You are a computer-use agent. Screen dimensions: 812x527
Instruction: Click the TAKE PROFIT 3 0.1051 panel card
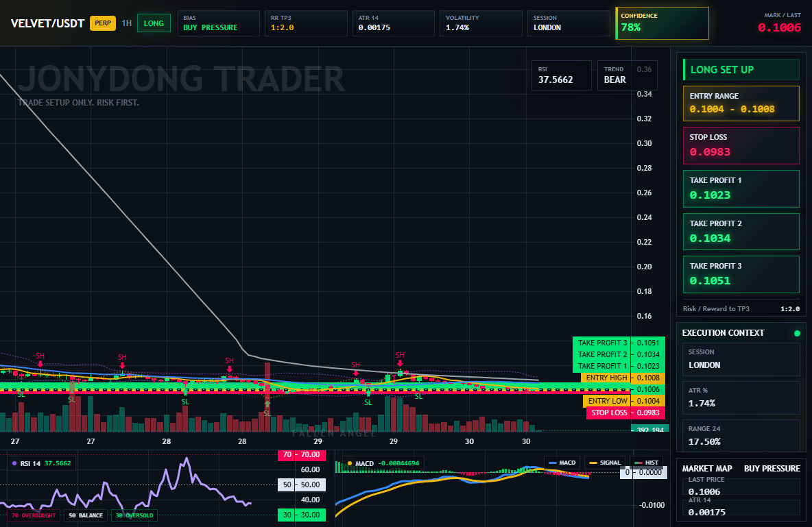click(x=741, y=274)
